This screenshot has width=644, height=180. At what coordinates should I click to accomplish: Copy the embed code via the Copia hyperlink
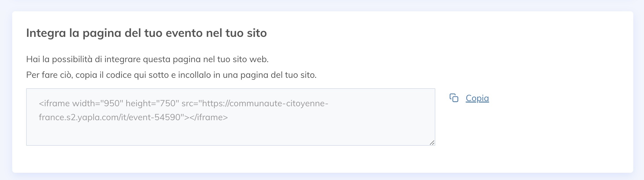click(x=477, y=98)
